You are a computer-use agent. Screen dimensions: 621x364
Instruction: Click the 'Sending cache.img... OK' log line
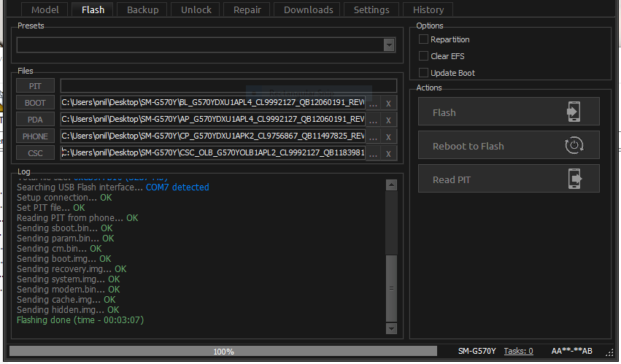tap(66, 300)
